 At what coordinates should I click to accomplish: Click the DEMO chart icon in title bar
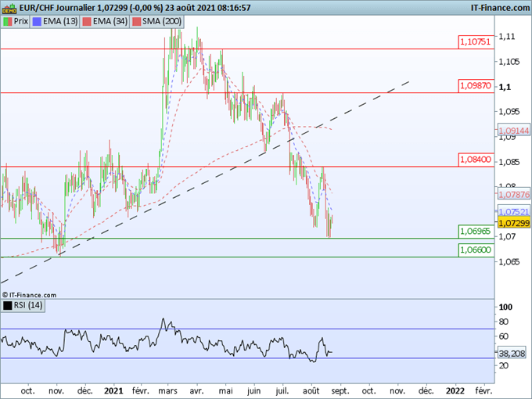pos(9,8)
